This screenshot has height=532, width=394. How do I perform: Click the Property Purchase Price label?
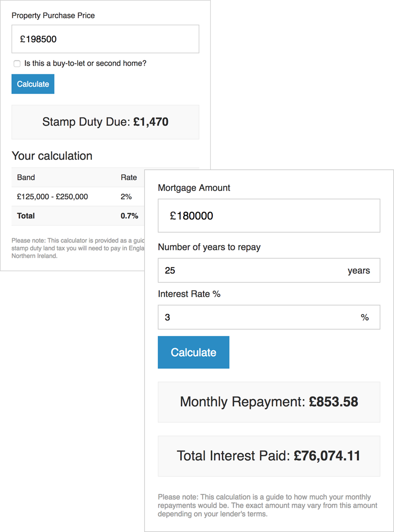tap(53, 15)
